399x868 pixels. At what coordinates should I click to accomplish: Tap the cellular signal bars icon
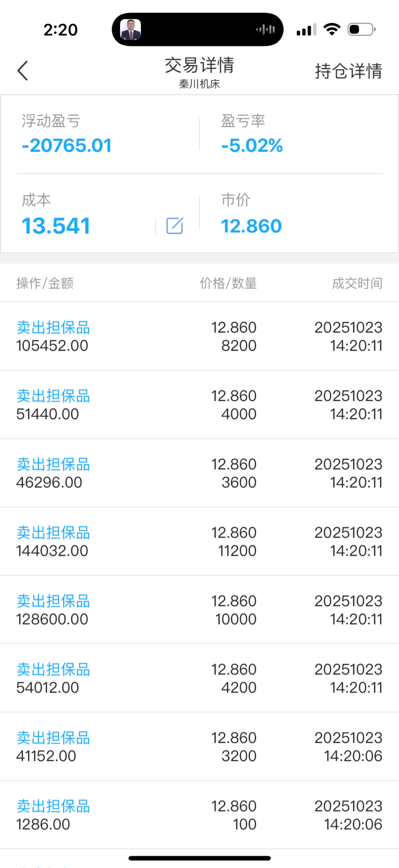click(x=306, y=30)
